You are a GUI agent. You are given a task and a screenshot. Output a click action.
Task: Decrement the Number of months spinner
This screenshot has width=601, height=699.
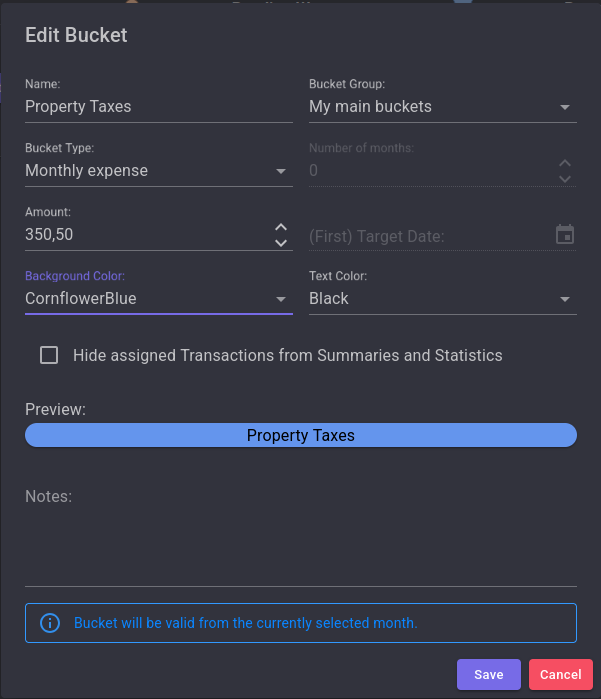[x=565, y=178]
